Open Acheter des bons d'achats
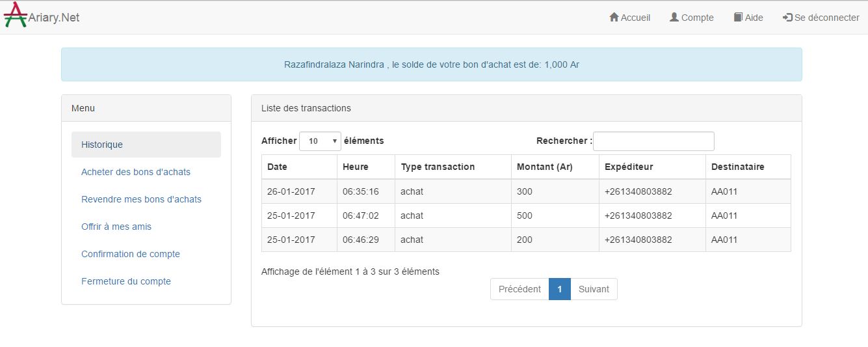This screenshot has width=868, height=347. click(136, 172)
